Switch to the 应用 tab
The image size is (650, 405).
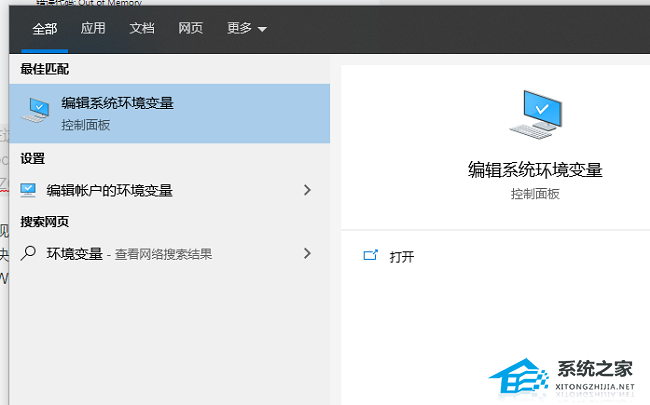(x=93, y=28)
